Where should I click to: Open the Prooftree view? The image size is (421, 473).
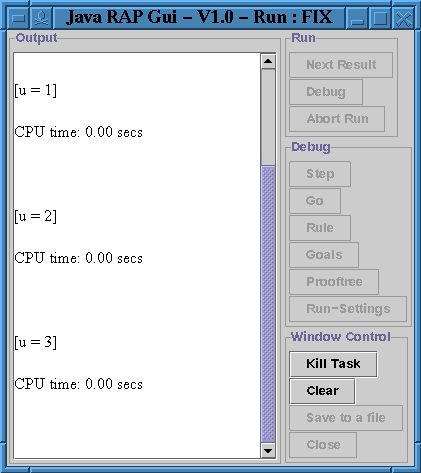pyautogui.click(x=334, y=282)
